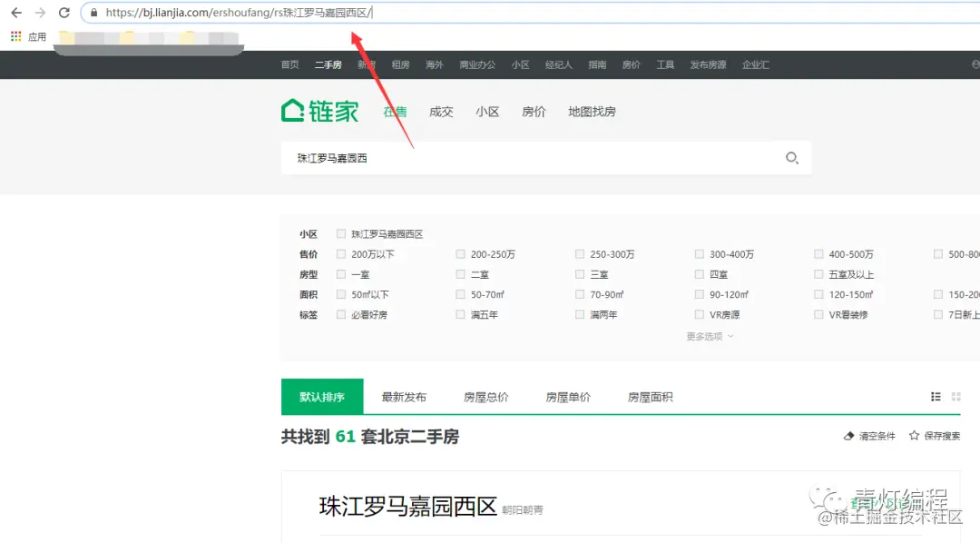Click the padlock icon in address bar

point(94,15)
